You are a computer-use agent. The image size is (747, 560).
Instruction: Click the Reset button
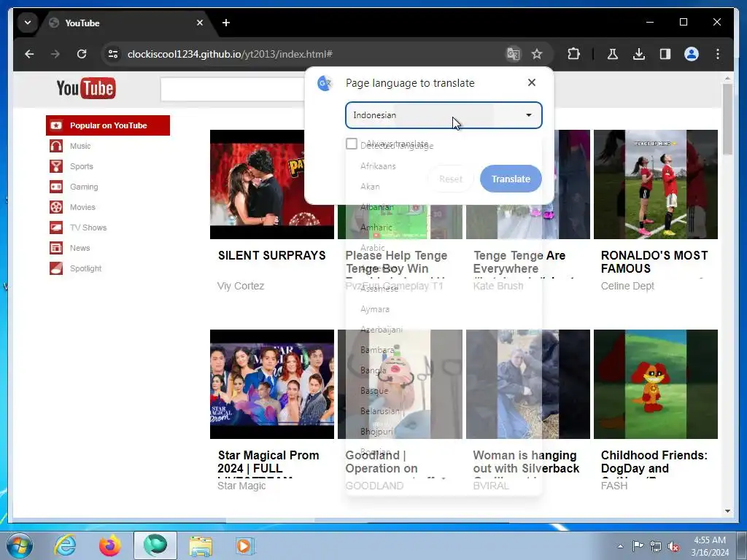pos(451,179)
